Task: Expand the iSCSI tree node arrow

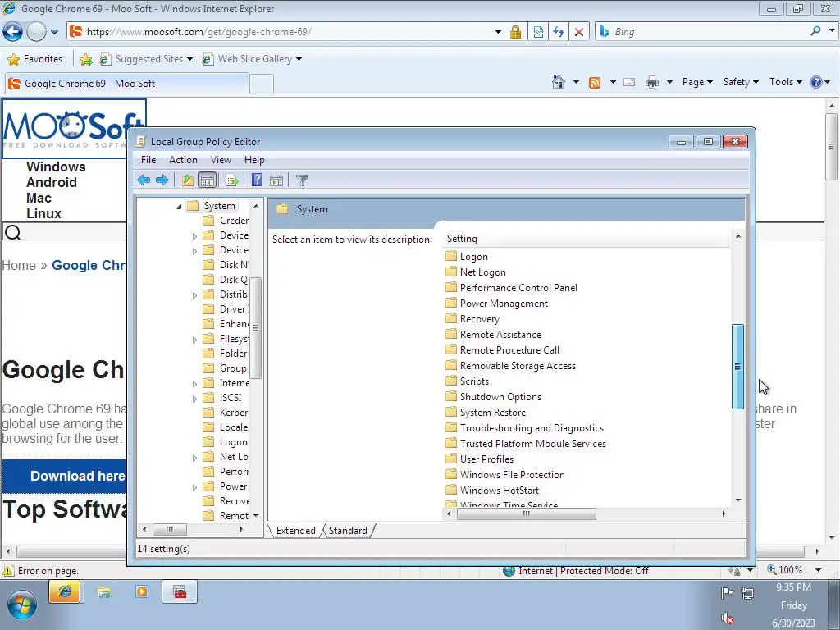Action: pyautogui.click(x=195, y=399)
